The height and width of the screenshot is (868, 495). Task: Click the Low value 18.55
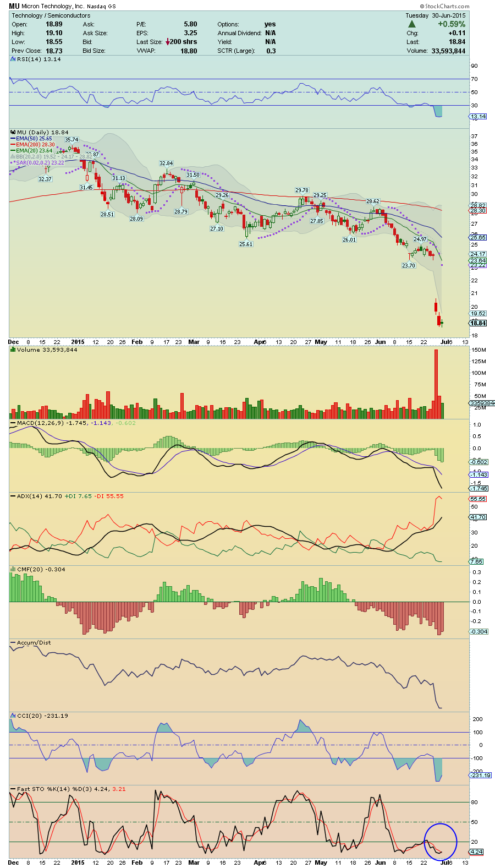click(x=54, y=42)
